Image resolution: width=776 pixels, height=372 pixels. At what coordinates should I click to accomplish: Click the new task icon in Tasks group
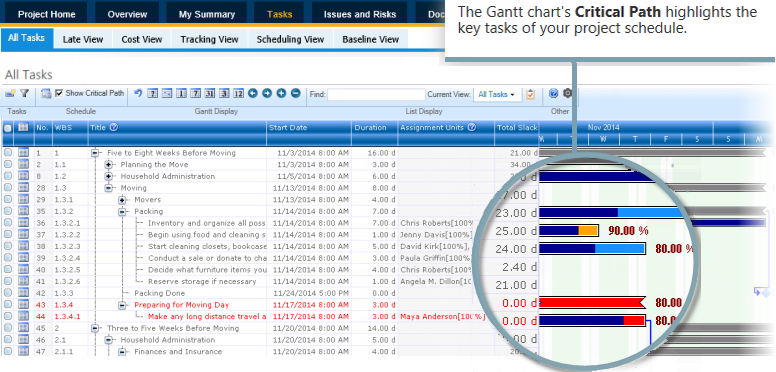(x=10, y=93)
